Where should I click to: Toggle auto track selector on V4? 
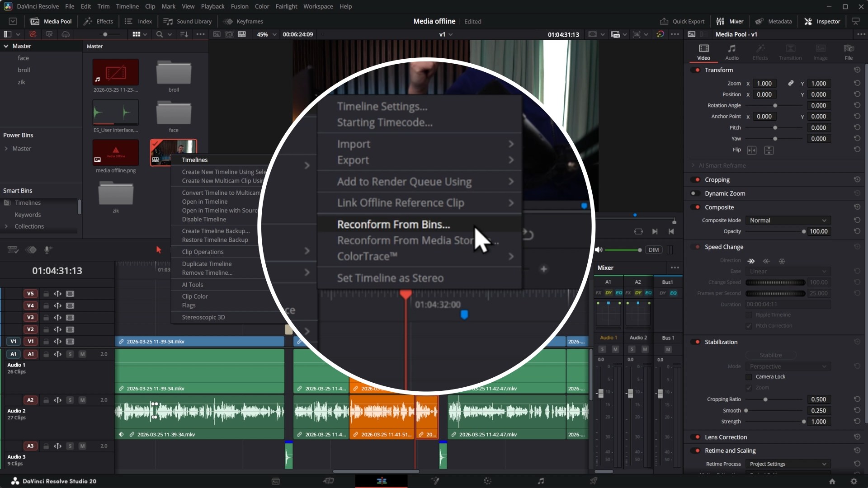58,306
